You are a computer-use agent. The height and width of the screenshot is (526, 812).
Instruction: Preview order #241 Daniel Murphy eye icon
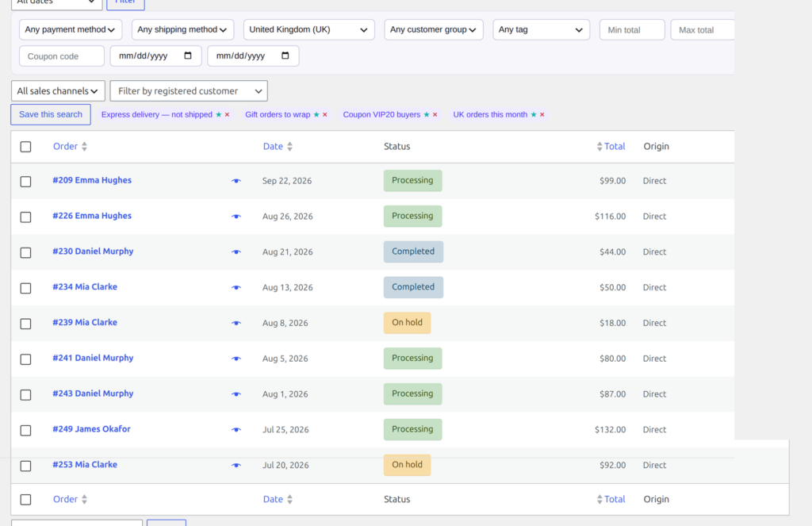click(236, 358)
